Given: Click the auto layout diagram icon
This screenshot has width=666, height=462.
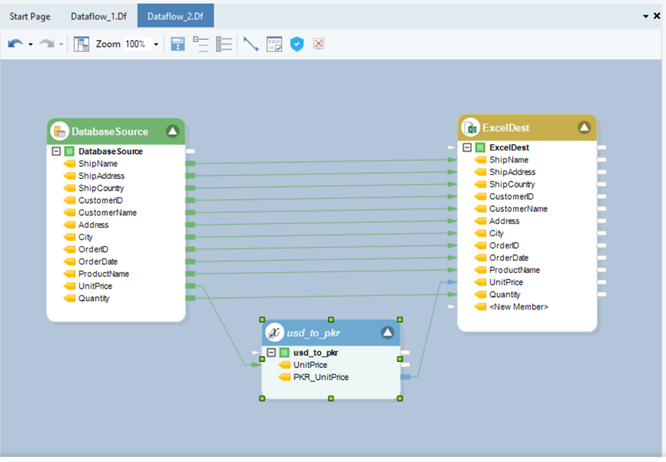Looking at the screenshot, I should click(178, 45).
